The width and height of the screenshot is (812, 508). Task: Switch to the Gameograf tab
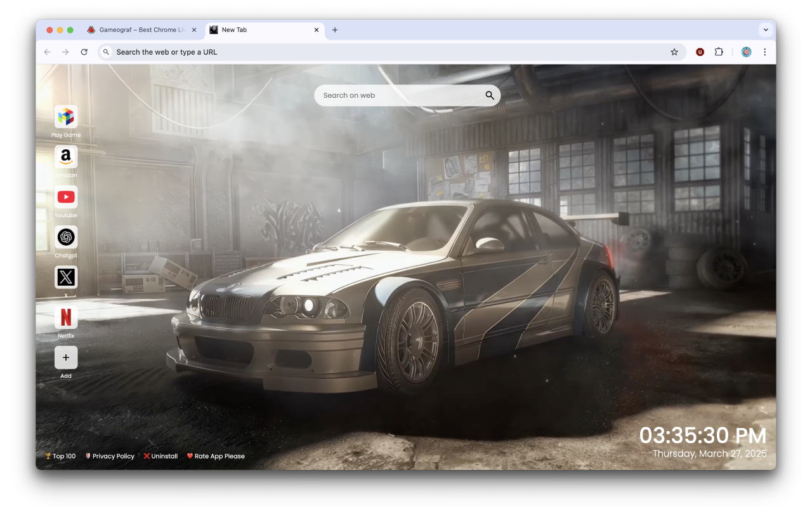click(142, 30)
